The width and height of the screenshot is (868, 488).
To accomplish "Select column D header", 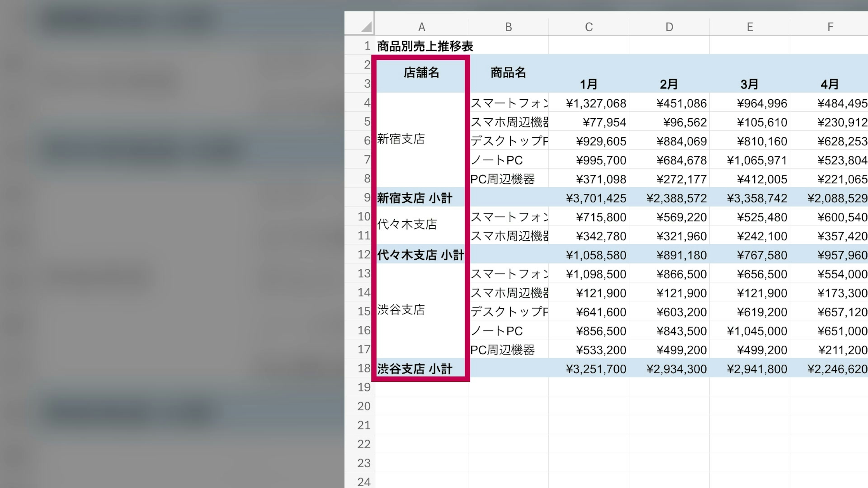I will 669,27.
